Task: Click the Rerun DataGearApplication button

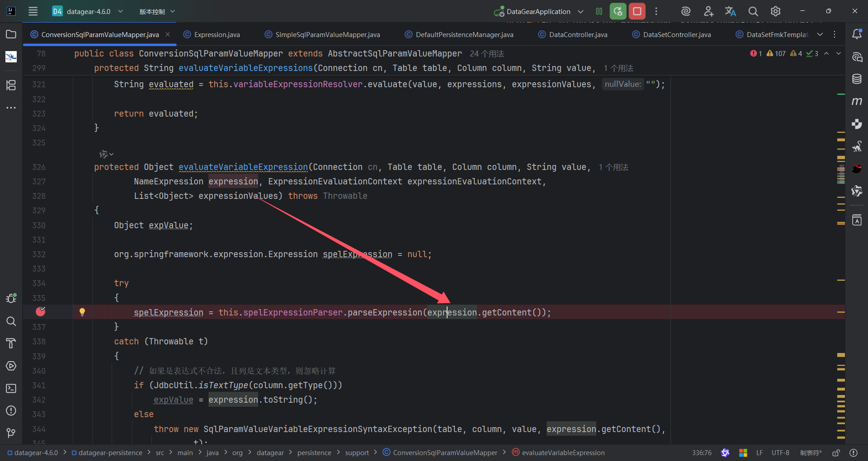Action: tap(618, 11)
